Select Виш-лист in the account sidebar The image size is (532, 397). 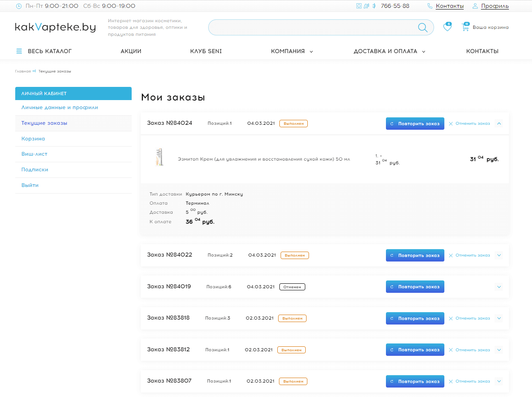click(35, 154)
